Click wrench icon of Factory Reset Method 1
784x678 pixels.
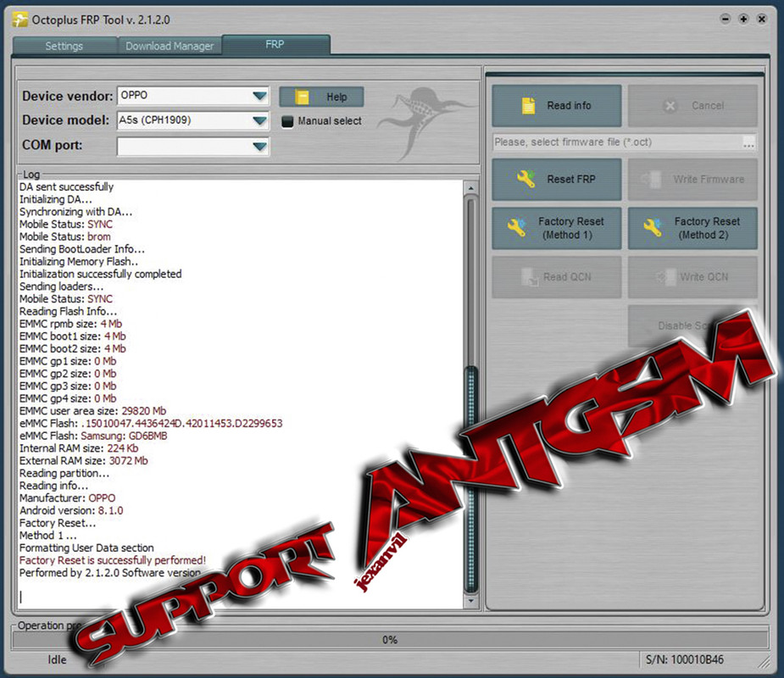point(516,227)
